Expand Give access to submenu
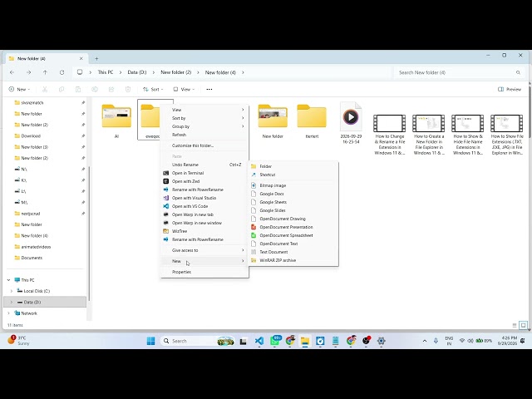The width and height of the screenshot is (532, 399). (x=204, y=250)
